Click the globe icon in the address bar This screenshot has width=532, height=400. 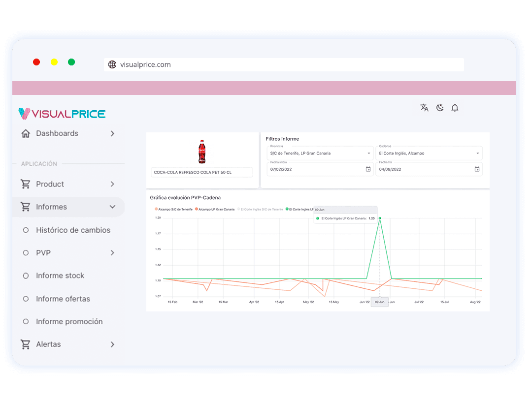click(x=112, y=64)
